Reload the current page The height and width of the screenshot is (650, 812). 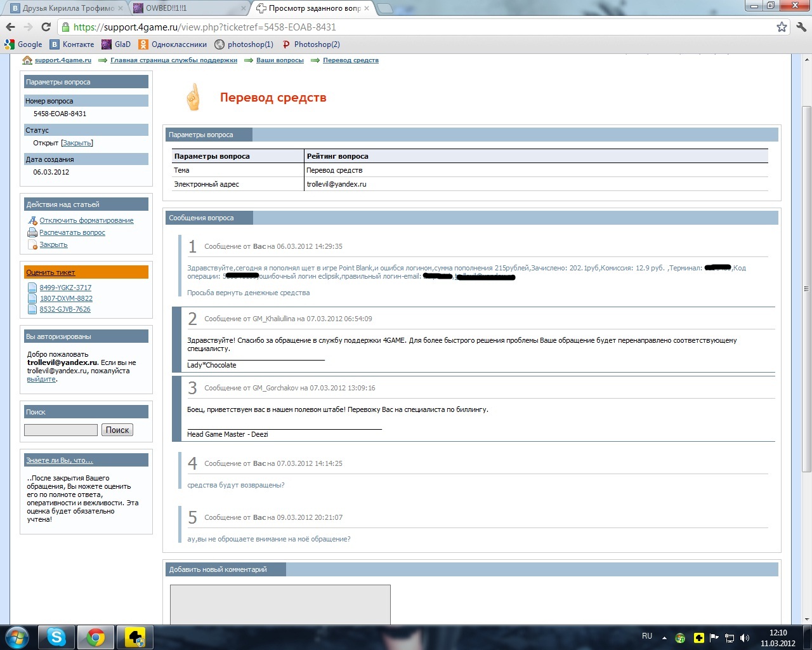46,27
